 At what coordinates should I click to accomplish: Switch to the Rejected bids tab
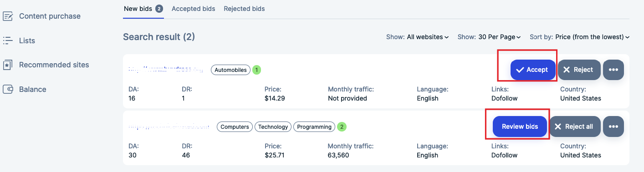point(244,9)
